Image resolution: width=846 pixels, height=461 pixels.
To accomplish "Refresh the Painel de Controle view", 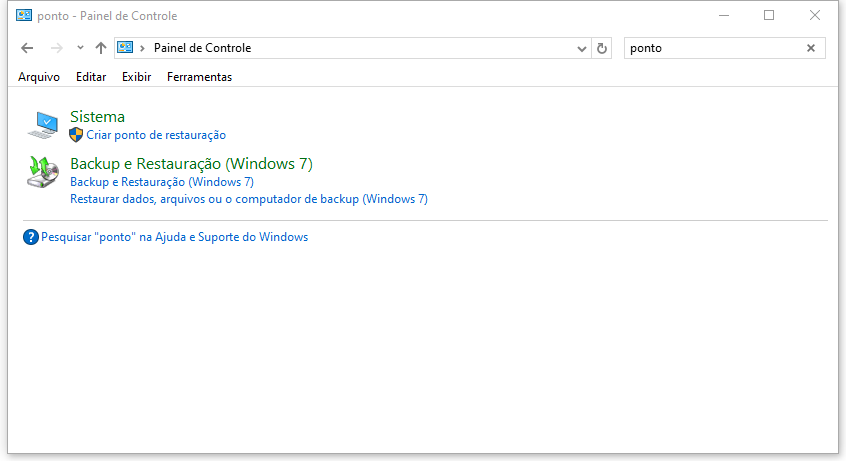I will point(602,48).
